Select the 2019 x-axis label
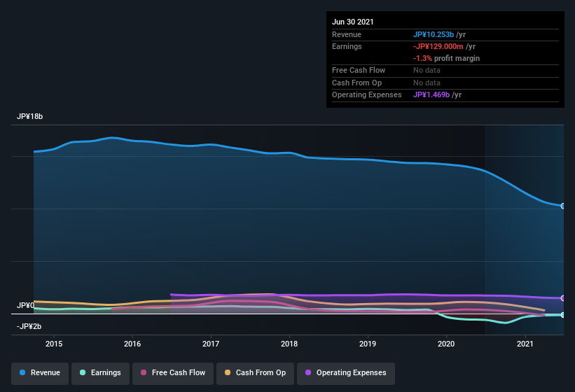The height and width of the screenshot is (392, 575). pyautogui.click(x=368, y=344)
